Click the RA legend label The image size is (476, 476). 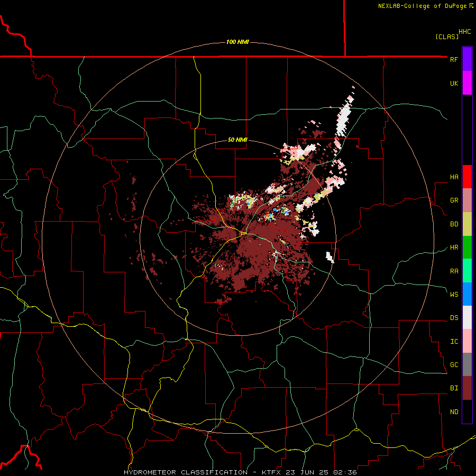pyautogui.click(x=454, y=271)
